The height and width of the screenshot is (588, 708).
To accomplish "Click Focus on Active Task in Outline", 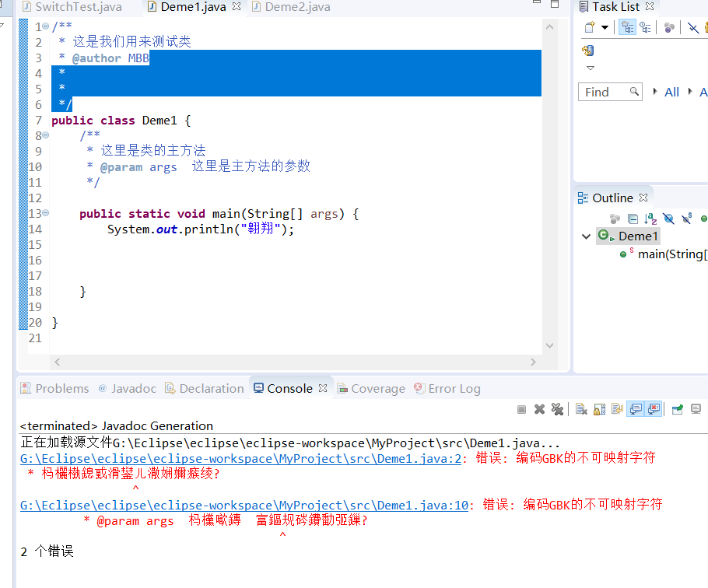I will pyautogui.click(x=615, y=219).
